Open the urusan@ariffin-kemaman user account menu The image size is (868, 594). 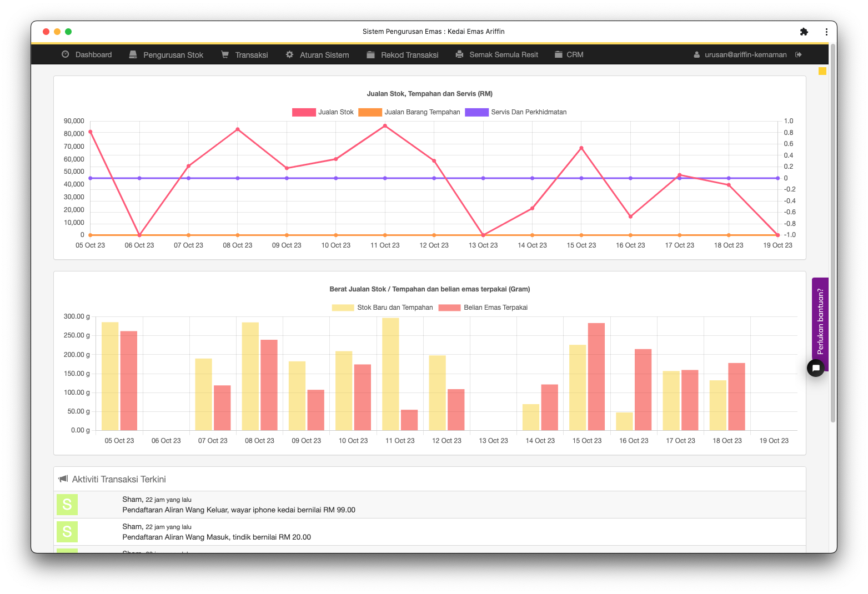click(740, 54)
